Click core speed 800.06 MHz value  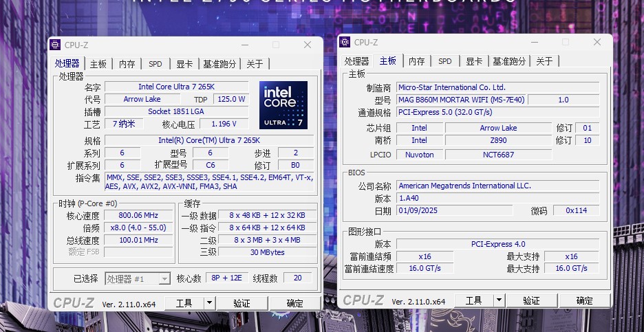click(138, 215)
